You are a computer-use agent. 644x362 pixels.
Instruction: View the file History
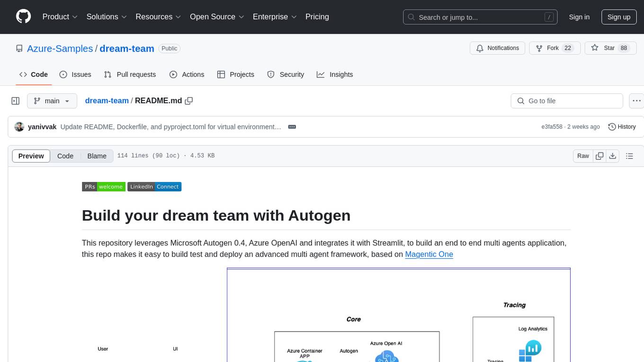pos(622,127)
